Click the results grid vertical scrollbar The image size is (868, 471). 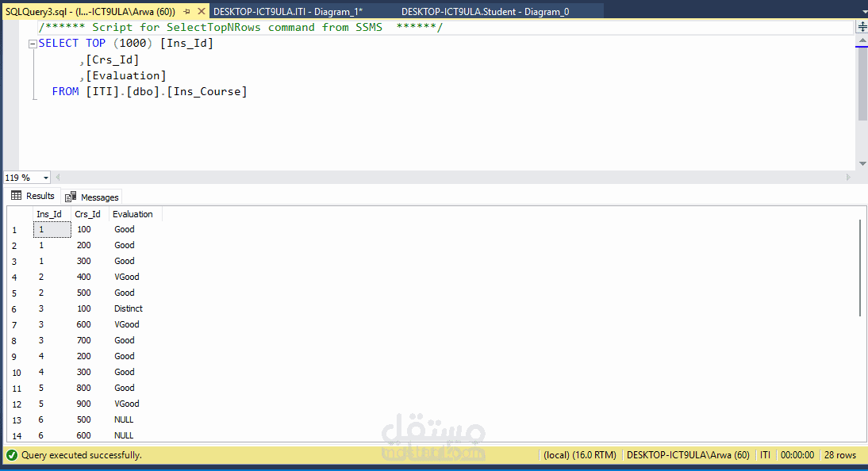[860, 269]
